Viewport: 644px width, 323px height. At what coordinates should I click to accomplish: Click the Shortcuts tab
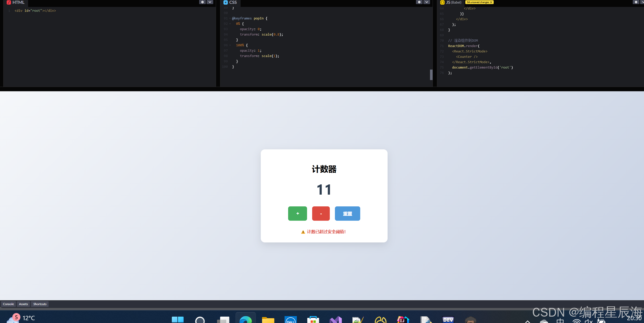[x=40, y=304]
